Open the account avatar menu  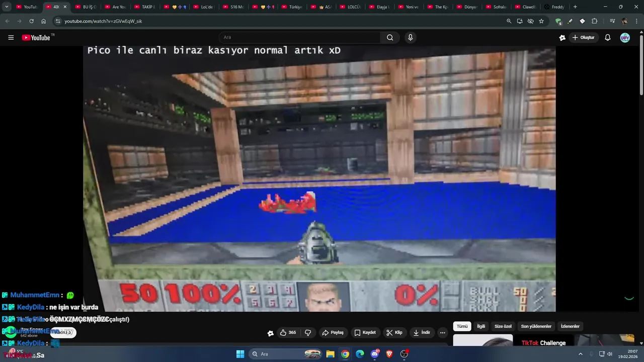[x=625, y=38]
